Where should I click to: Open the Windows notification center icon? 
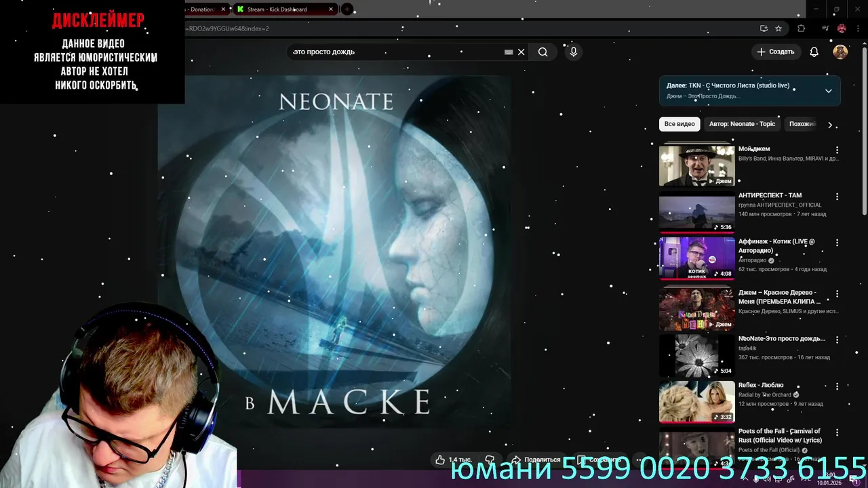point(856,480)
